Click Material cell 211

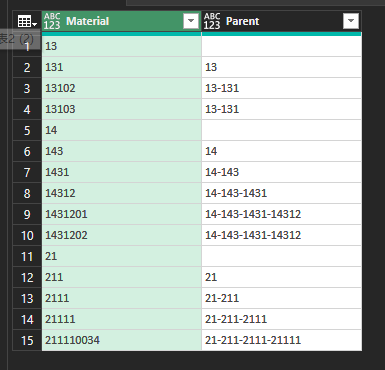(x=122, y=277)
